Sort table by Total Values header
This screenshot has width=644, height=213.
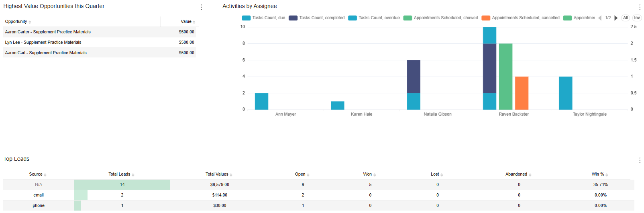[x=217, y=174]
